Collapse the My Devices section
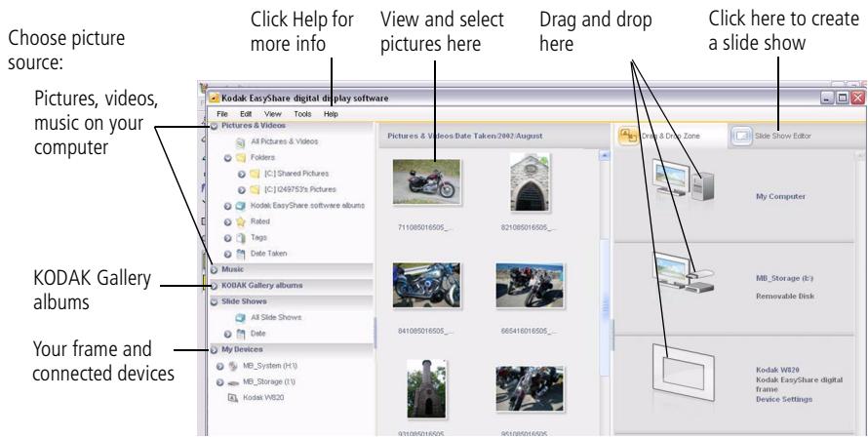 point(215,350)
